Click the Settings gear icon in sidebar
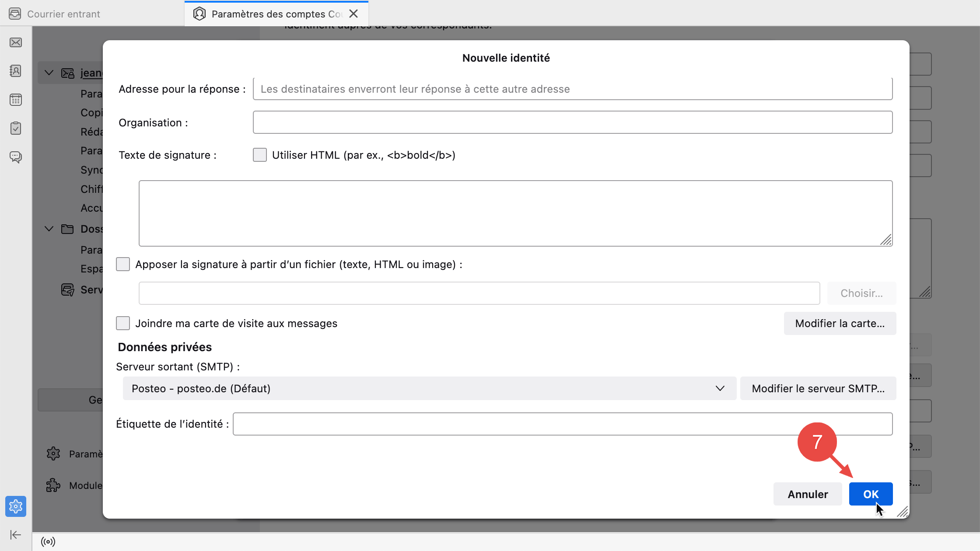 16,506
